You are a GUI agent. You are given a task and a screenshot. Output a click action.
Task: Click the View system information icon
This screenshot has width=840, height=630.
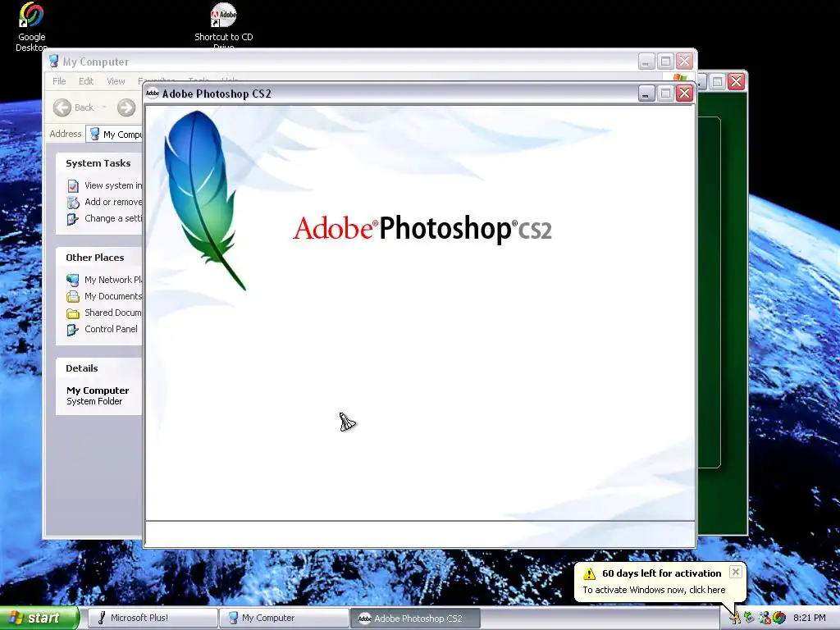tap(73, 186)
